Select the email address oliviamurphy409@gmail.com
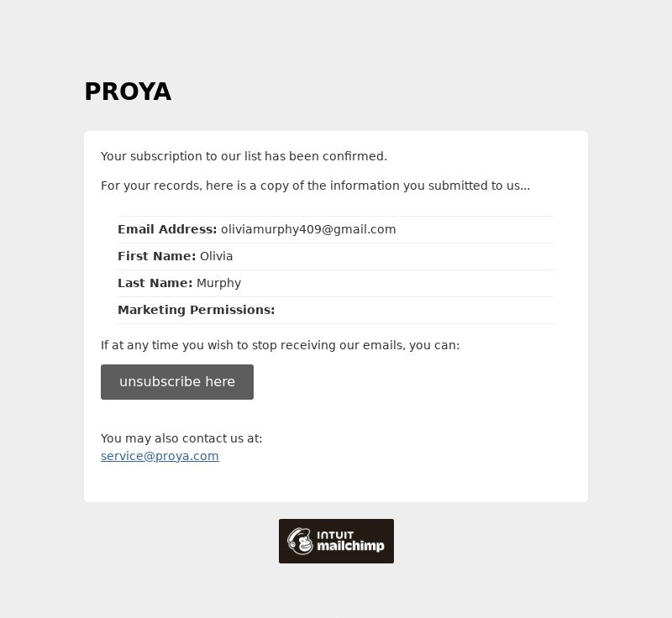Image resolution: width=672 pixels, height=618 pixels. pos(308,229)
